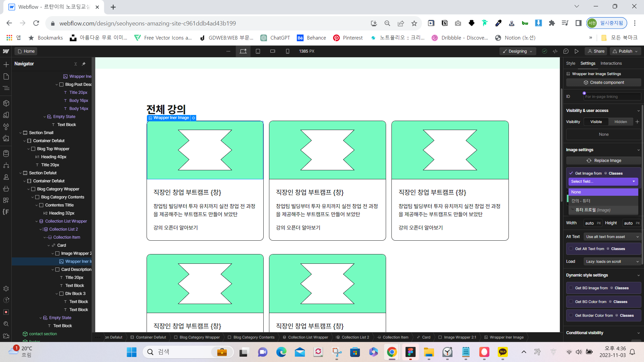Collapse Div Block 3 tree node
644x362 pixels.
(x=57, y=294)
